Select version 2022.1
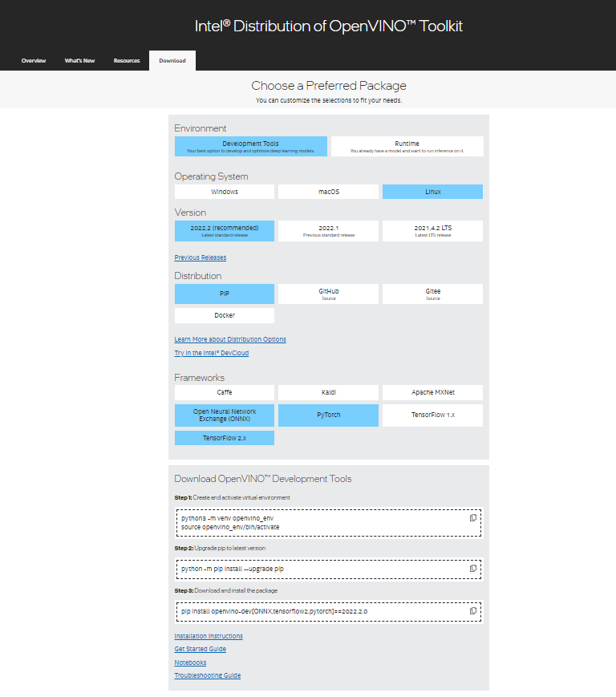 point(328,231)
